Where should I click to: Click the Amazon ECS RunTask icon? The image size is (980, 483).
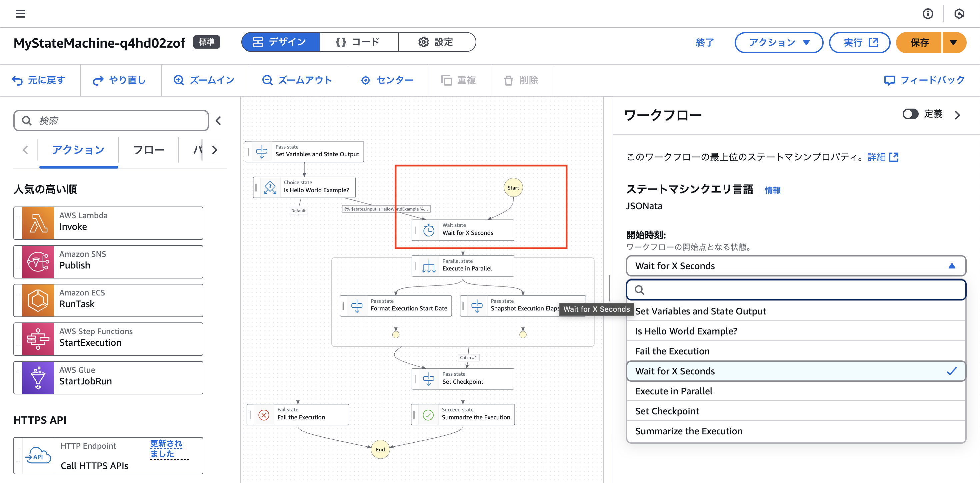click(x=38, y=300)
